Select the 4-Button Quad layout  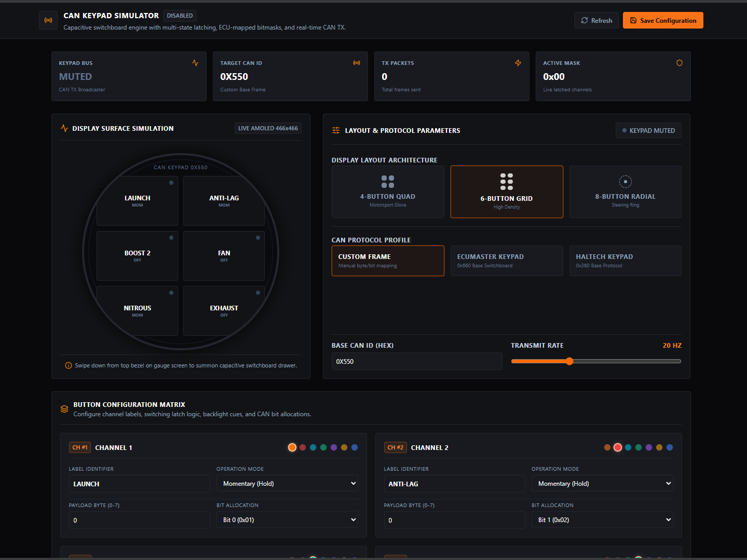click(x=388, y=192)
